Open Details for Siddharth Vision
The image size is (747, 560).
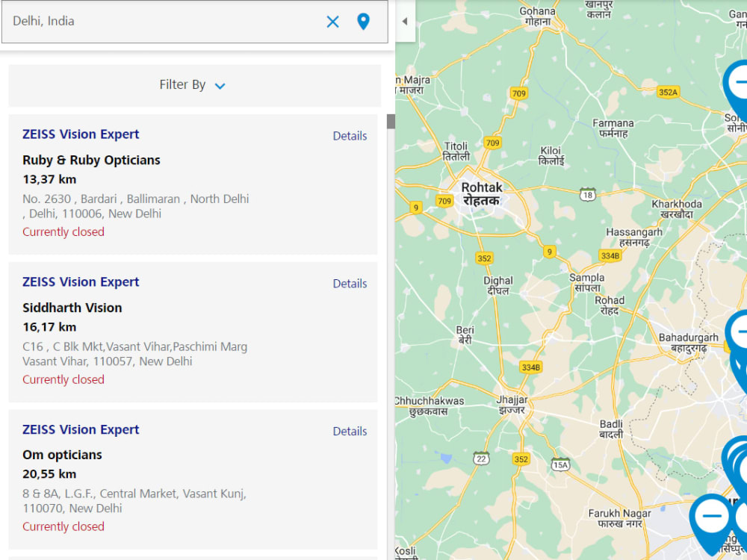350,283
